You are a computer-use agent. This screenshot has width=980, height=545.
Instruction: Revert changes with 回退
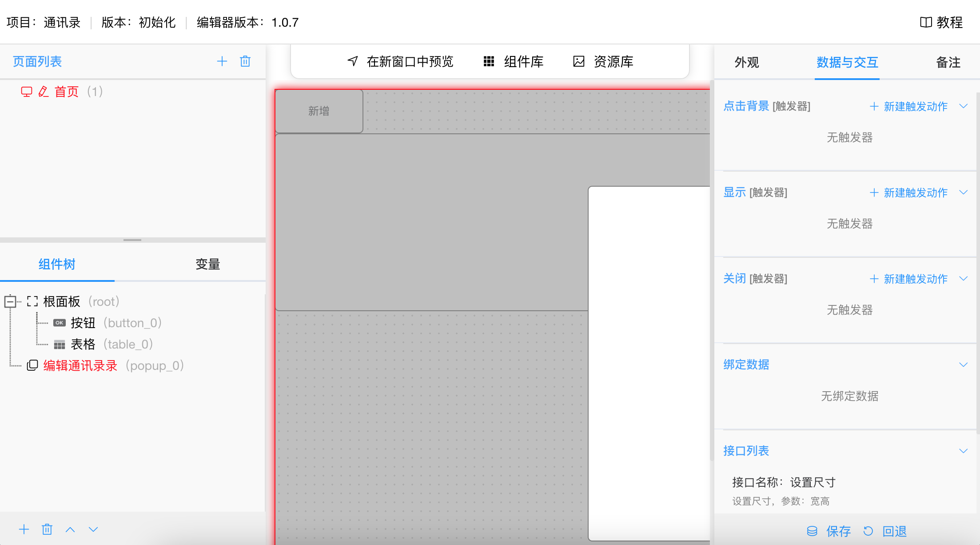[885, 531]
